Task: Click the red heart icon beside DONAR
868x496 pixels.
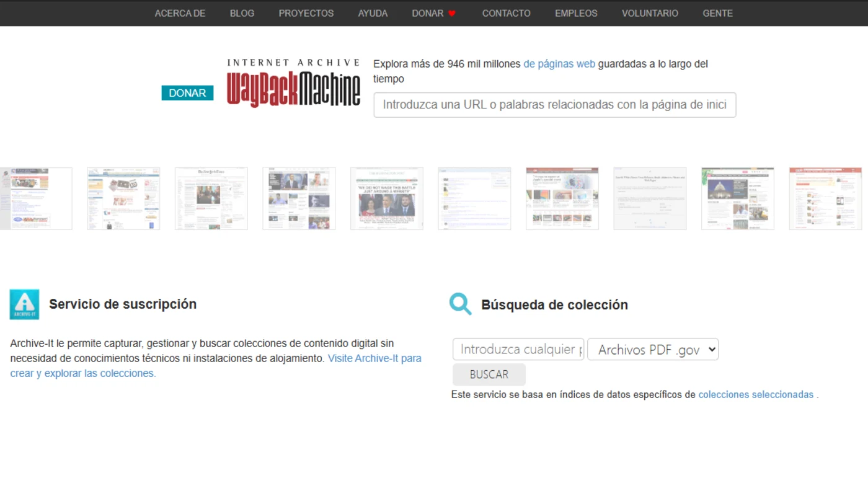Action: (x=452, y=13)
